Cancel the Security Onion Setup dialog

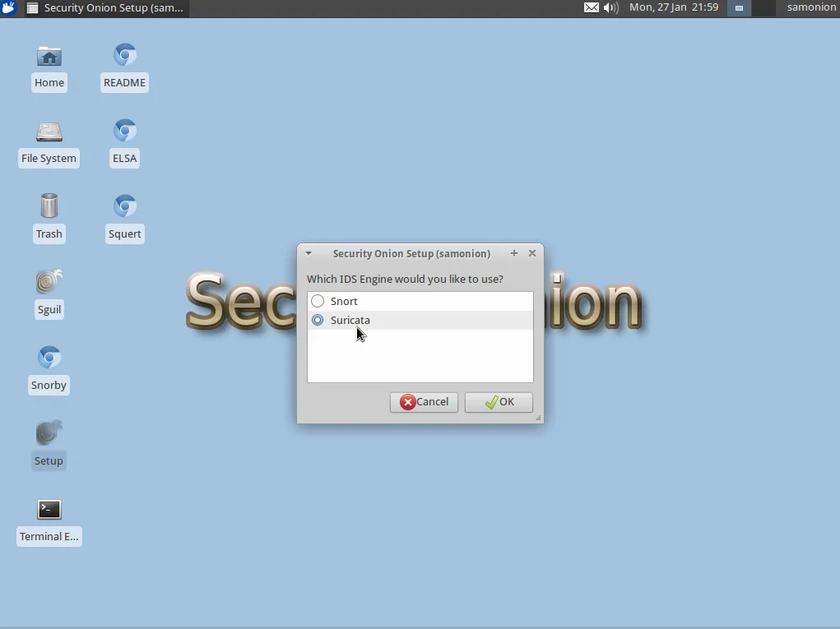pos(424,402)
